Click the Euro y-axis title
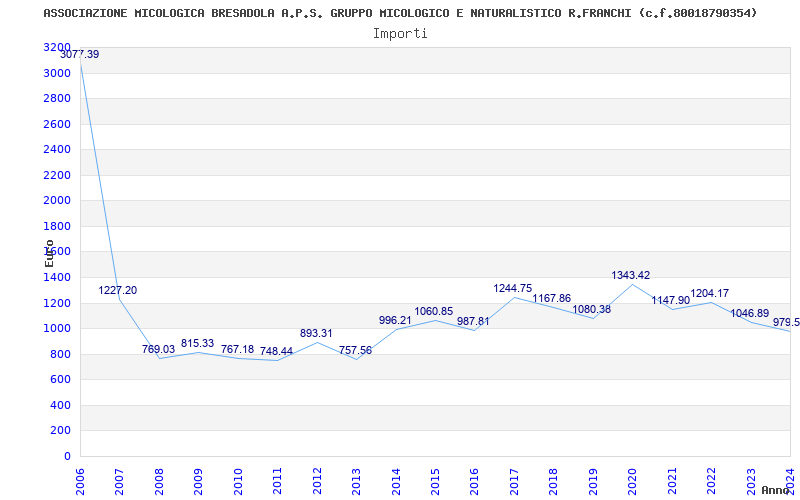Viewport: 800px width, 500px height. (x=49, y=253)
